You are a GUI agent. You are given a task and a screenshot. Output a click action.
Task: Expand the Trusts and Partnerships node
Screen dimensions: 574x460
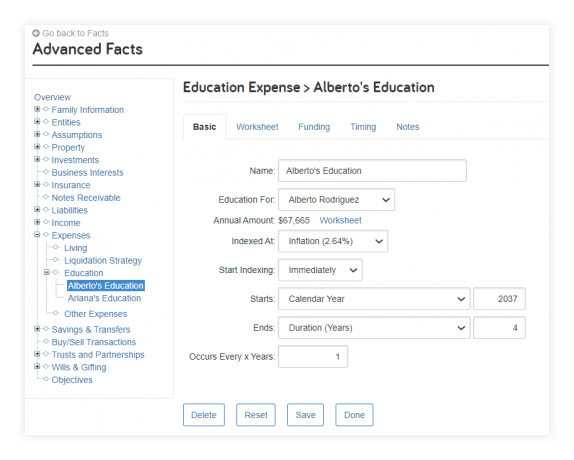pos(37,354)
